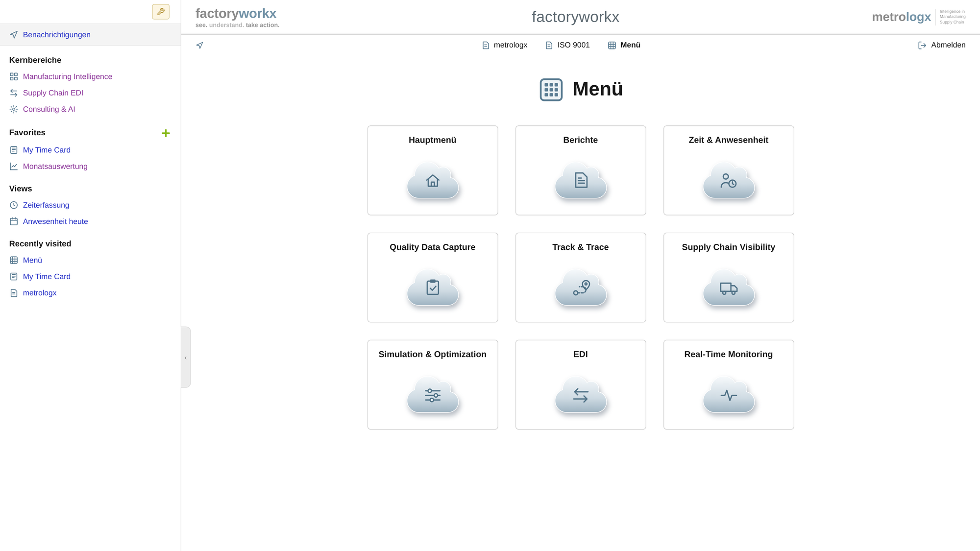Add a favorite with the green plus
The height and width of the screenshot is (551, 980).
coord(166,133)
